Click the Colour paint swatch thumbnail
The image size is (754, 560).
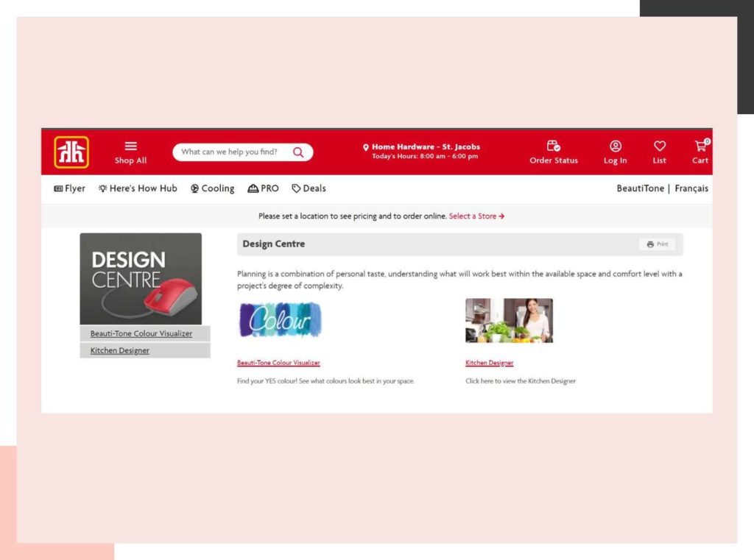click(x=281, y=319)
